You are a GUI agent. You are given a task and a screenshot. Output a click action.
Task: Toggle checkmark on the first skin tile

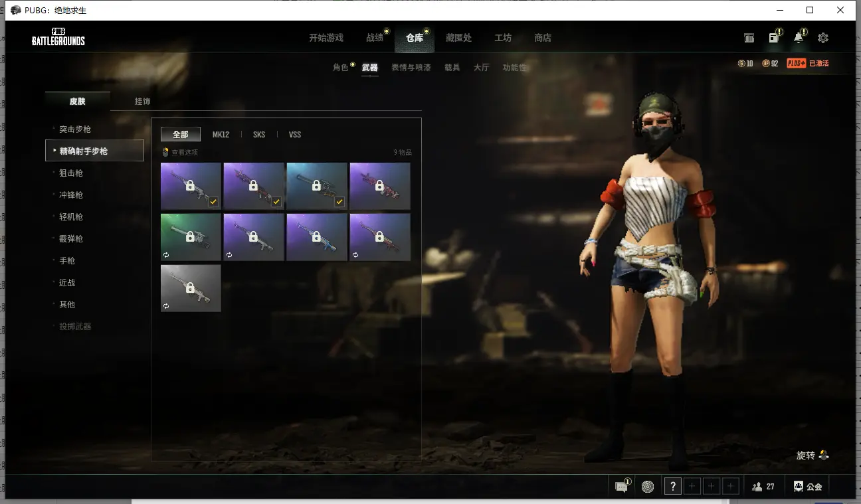213,202
